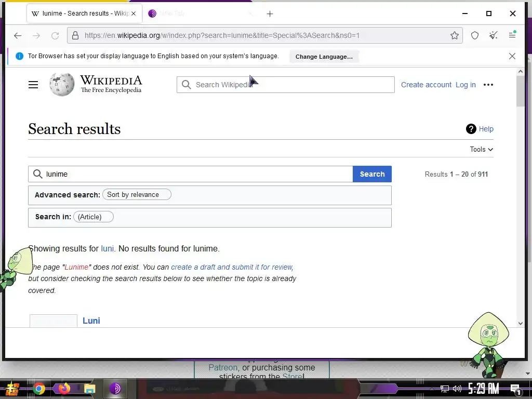Open the Luni search result title
This screenshot has width=532, height=399.
tap(91, 321)
